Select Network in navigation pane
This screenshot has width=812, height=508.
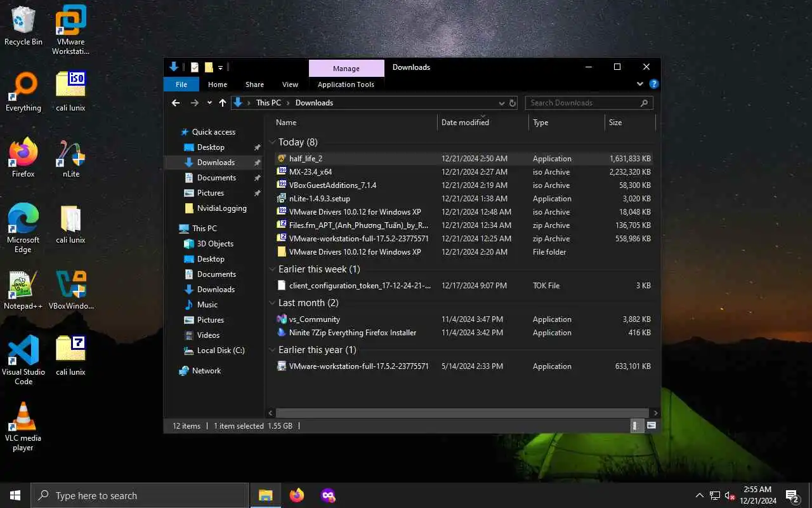point(200,371)
